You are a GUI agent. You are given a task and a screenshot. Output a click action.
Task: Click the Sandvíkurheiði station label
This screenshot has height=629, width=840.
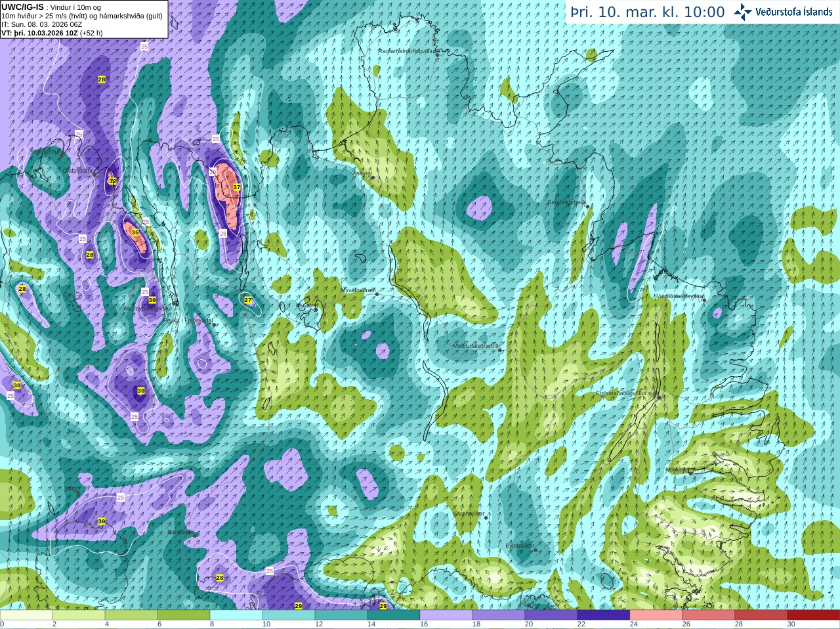pyautogui.click(x=567, y=202)
